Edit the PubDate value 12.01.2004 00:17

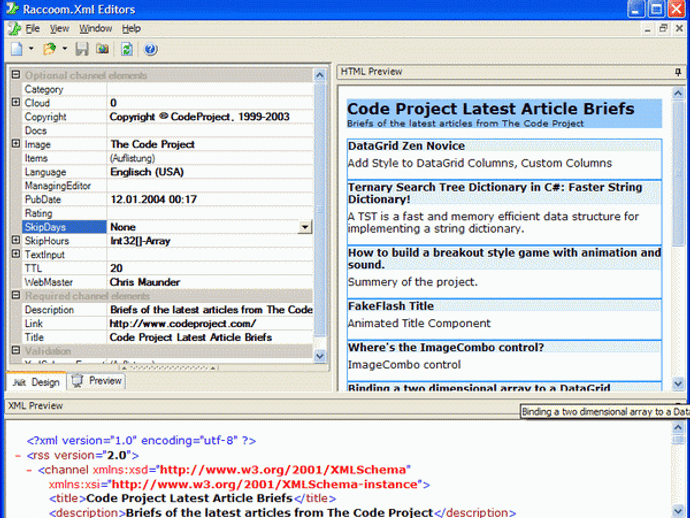[x=210, y=199]
